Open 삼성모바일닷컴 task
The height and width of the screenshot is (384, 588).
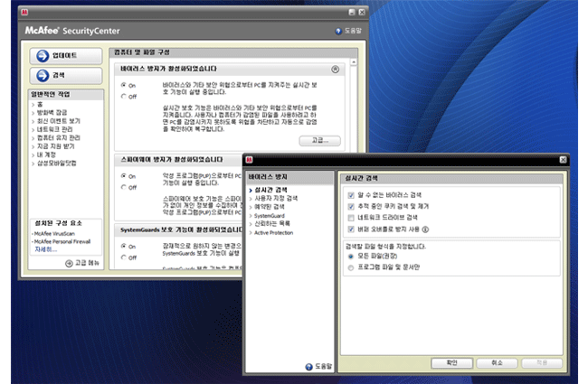(56, 164)
